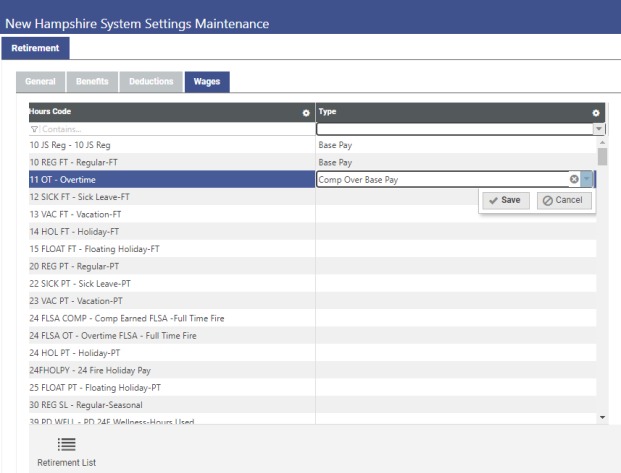Click the Type field for 10 REG FT
This screenshot has width=621, height=473.
455,162
